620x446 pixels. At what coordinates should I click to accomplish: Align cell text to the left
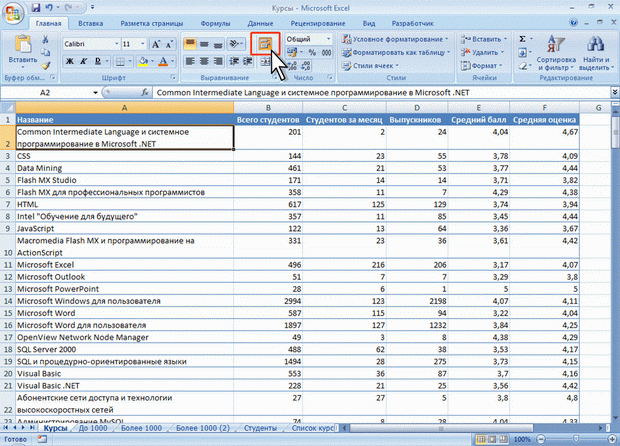point(190,61)
